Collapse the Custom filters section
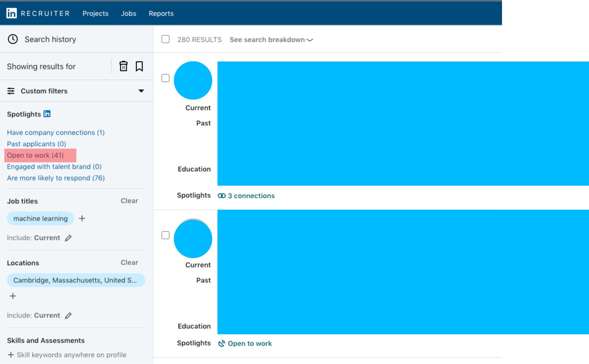The image size is (589, 364). (x=142, y=91)
